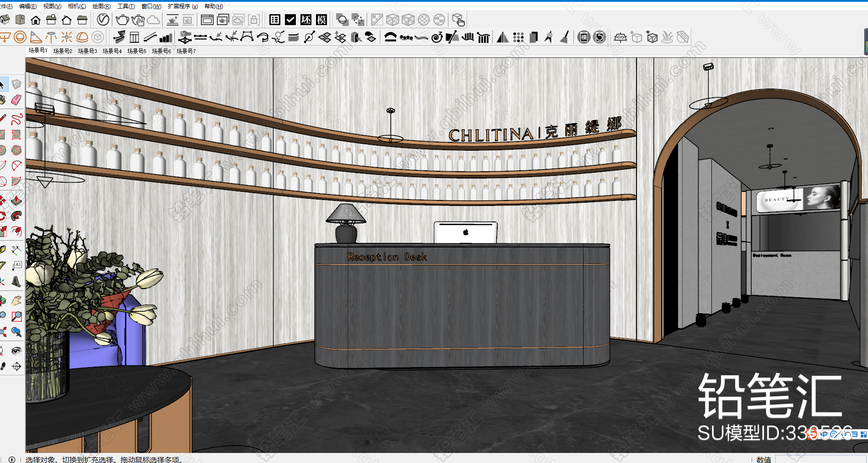Click the round 模 badge icon
This screenshot has width=868, height=463.
(584, 37)
